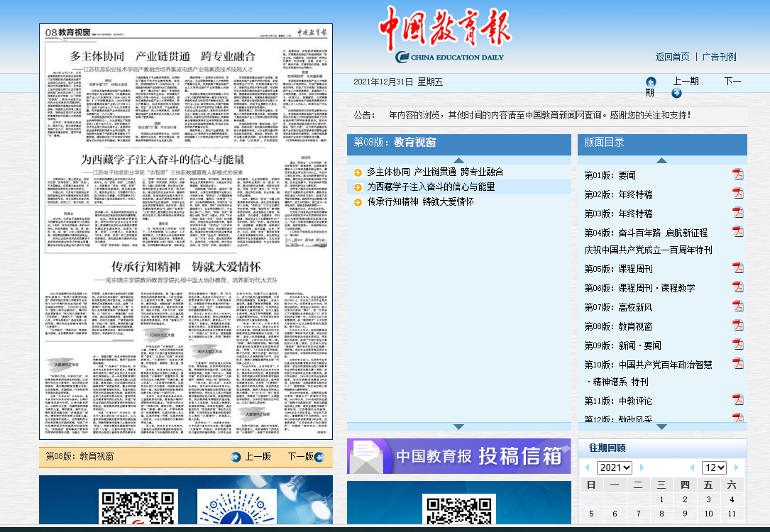Select 第03版：年终特稿 in the directory
Image resolution: width=770 pixels, height=532 pixels.
click(x=618, y=214)
